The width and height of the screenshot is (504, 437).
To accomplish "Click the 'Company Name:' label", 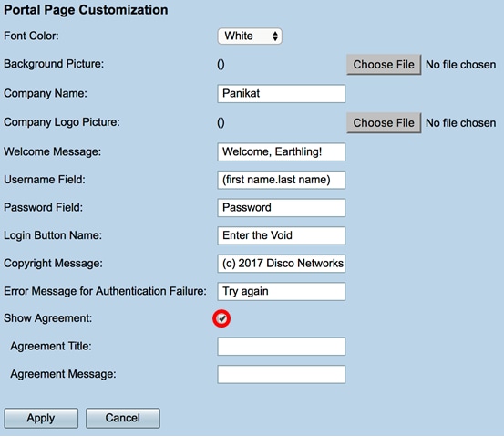I will pos(46,94).
